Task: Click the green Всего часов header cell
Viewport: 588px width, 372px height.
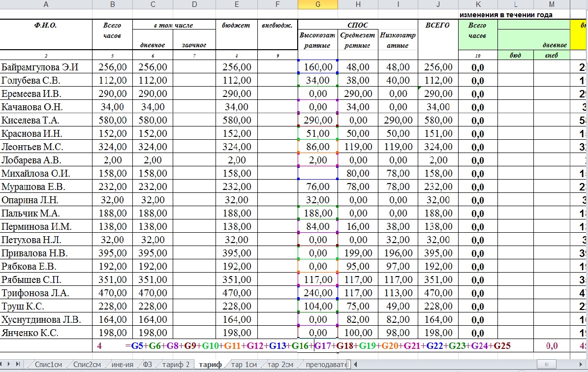Action: click(478, 34)
